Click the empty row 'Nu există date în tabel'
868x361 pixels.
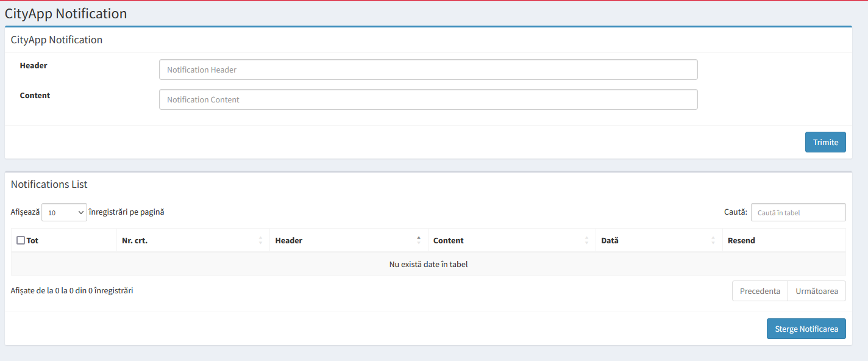coord(428,264)
